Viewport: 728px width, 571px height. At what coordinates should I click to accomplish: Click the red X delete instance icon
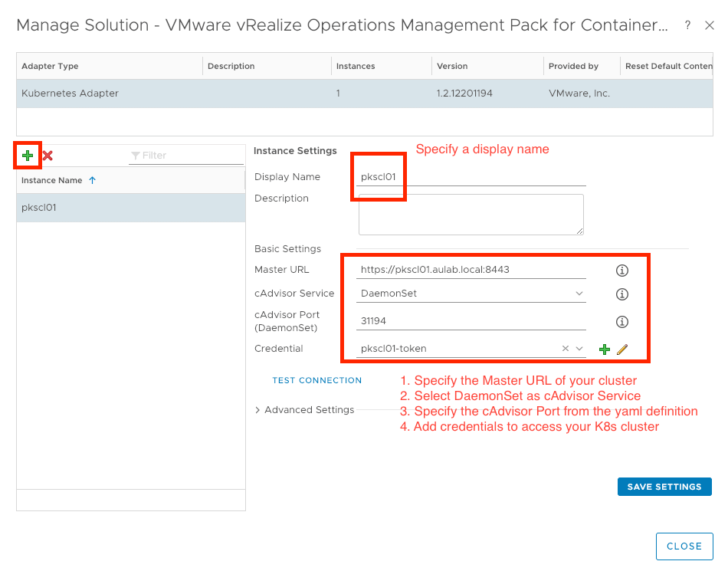click(x=48, y=156)
